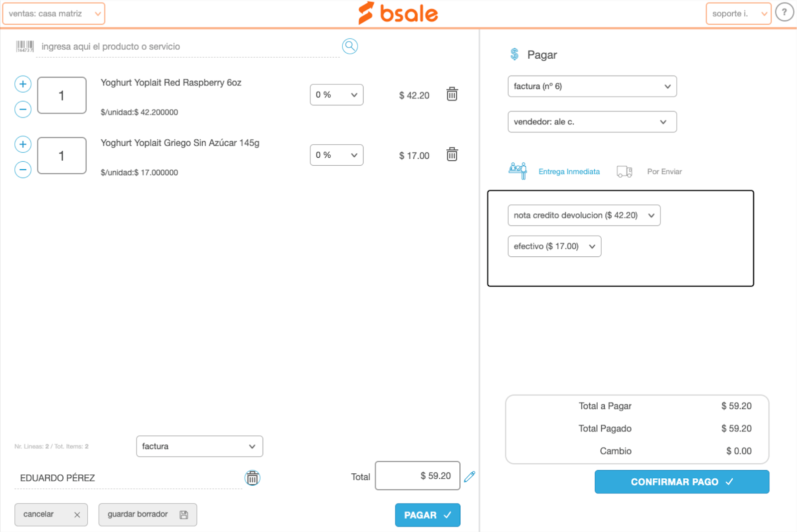
Task: Click the cancelar button
Action: tap(51, 515)
